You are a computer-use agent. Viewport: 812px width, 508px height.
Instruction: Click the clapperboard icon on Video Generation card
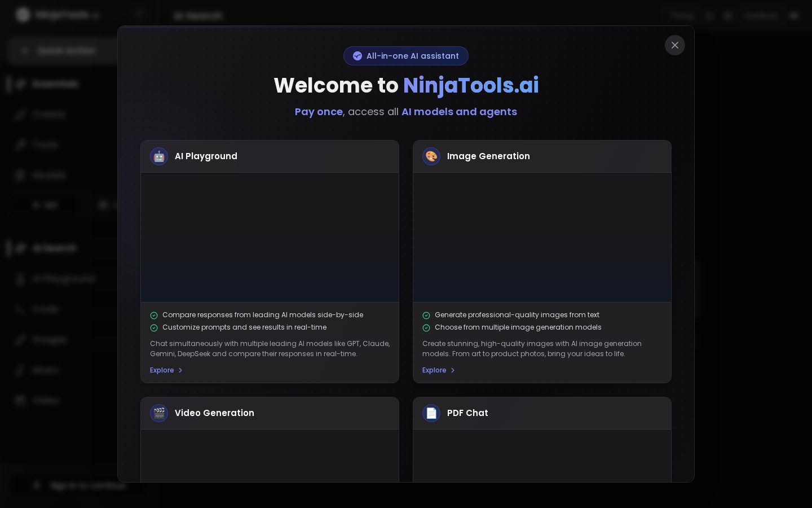pos(159,413)
